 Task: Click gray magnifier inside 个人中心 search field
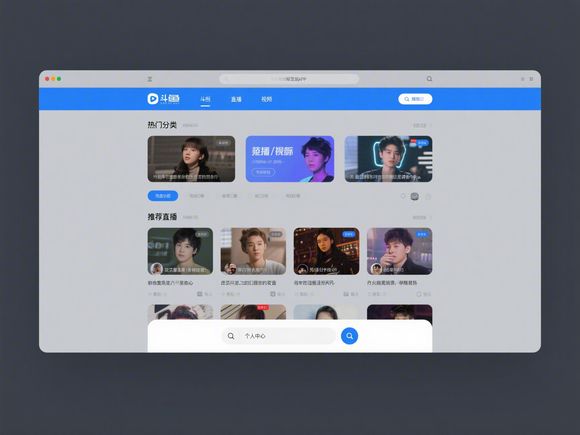click(x=231, y=336)
